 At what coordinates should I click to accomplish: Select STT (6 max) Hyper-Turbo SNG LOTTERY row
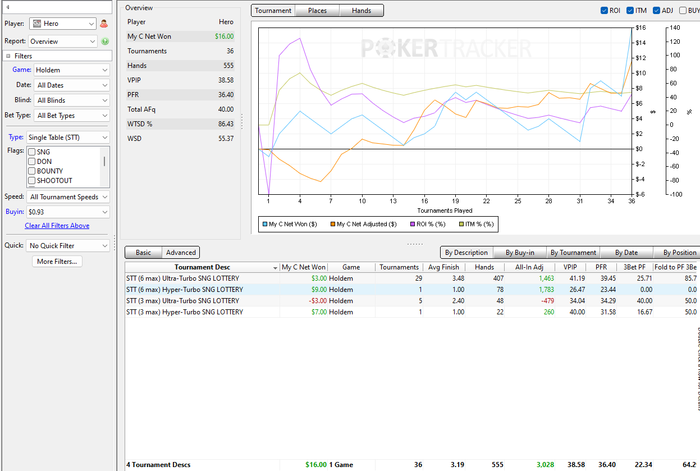tap(412, 289)
